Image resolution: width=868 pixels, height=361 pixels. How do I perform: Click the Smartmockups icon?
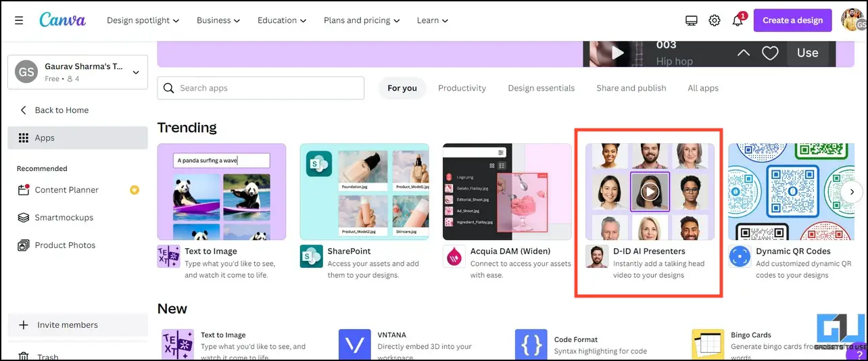(24, 218)
